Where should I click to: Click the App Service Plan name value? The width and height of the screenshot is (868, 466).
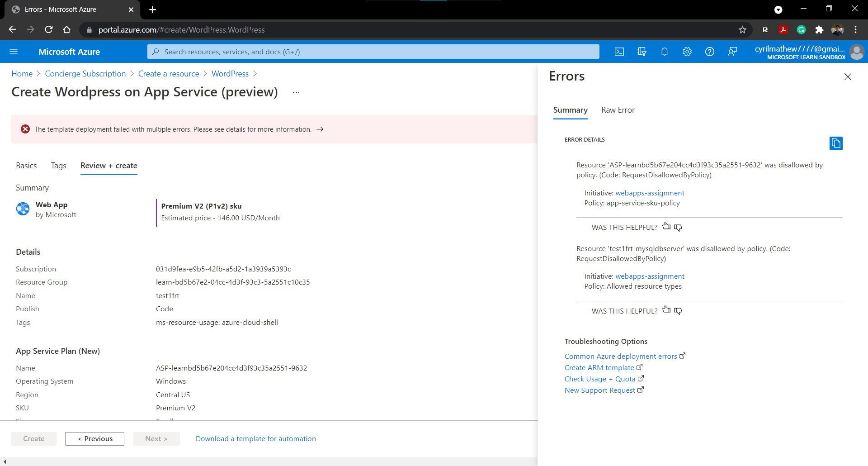pos(231,368)
